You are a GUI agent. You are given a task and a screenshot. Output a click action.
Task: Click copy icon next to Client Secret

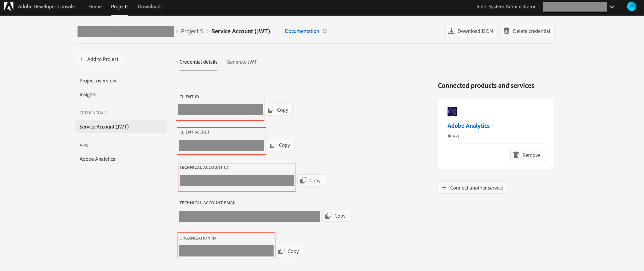[x=273, y=145]
